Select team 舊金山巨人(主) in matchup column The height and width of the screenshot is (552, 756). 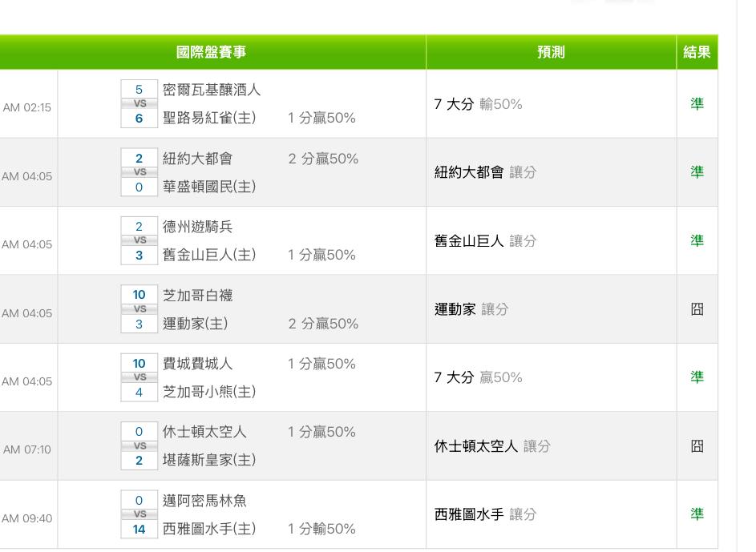209,255
